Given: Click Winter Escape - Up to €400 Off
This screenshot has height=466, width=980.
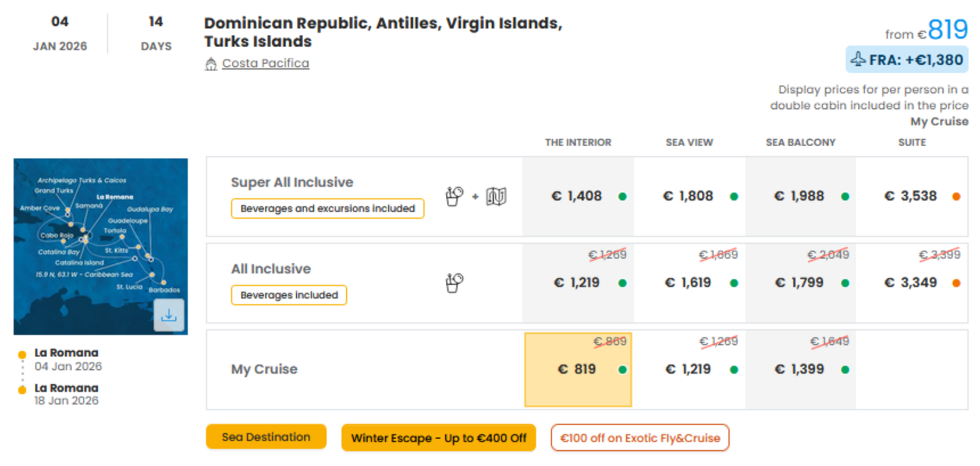Looking at the screenshot, I should click(x=439, y=438).
